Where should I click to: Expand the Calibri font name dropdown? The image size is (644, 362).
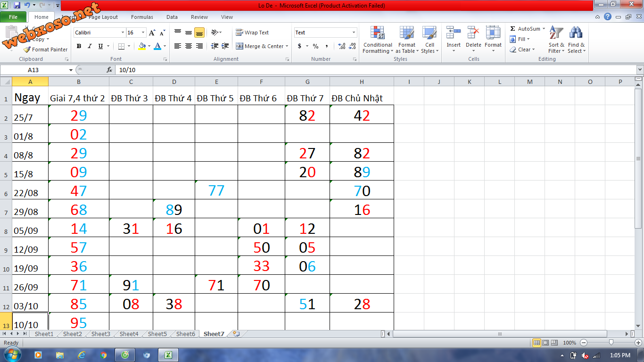point(123,33)
